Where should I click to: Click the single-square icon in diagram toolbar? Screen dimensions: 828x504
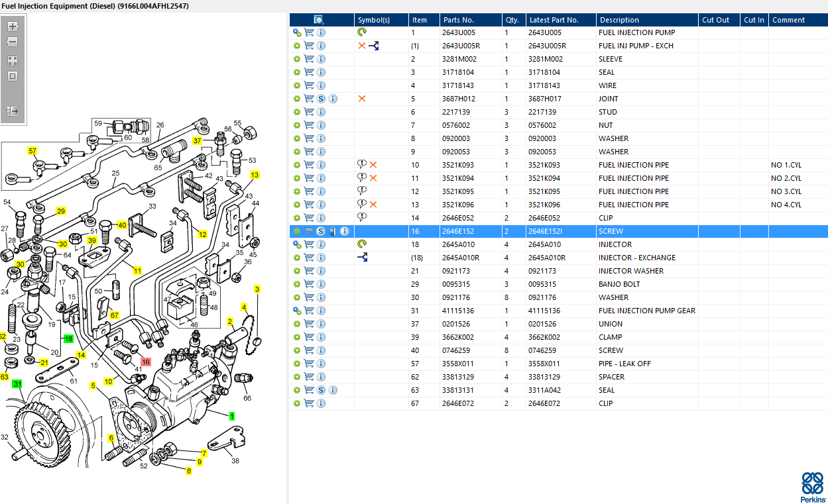[13, 76]
